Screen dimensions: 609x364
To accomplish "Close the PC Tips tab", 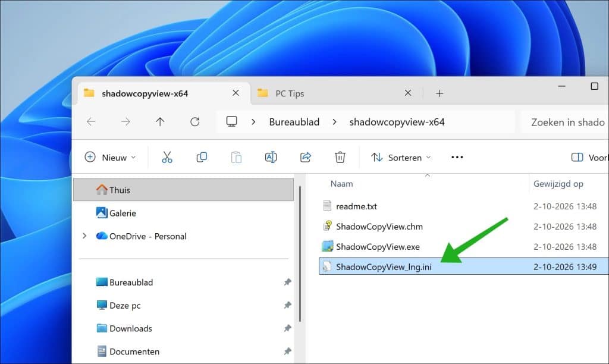I will click(408, 93).
